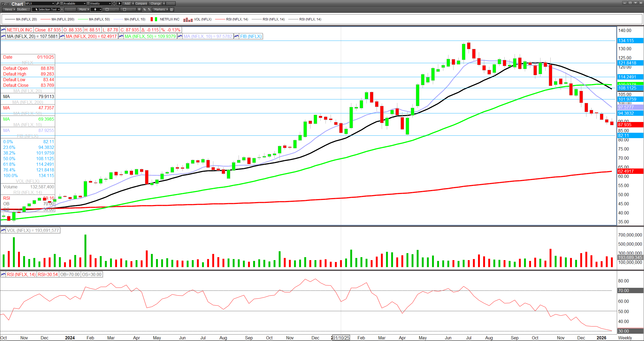Image resolution: width=644 pixels, height=341 pixels.
Task: Toggle the Color checkbox in toolbar
Action: (x=107, y=9)
